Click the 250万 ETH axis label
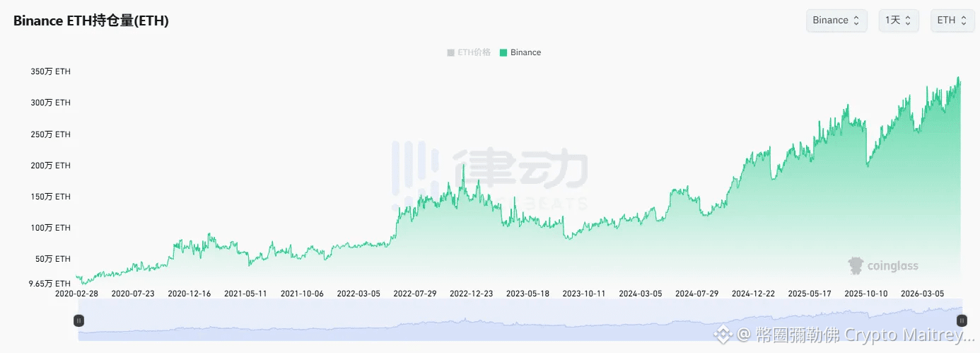980x353 pixels. tap(51, 134)
